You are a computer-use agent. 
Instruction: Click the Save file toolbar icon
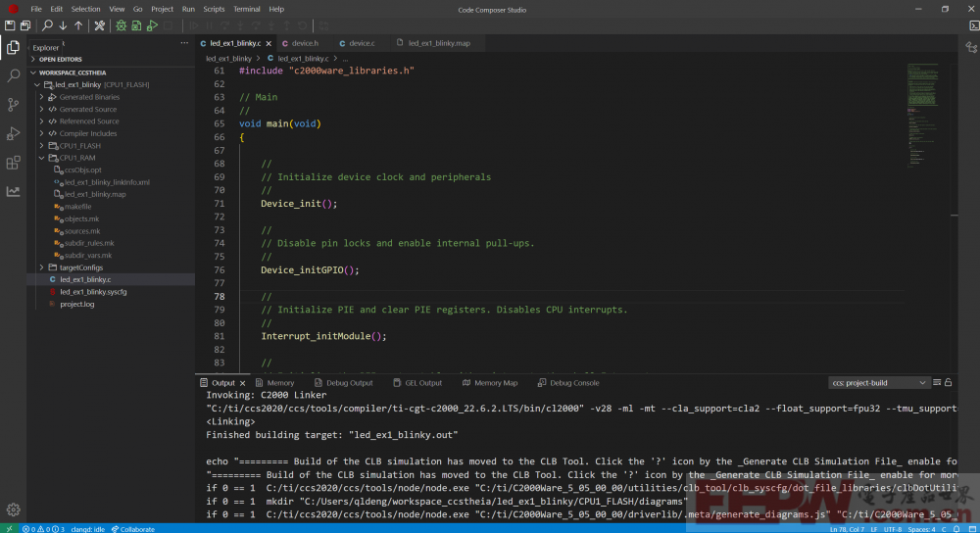coord(10,25)
